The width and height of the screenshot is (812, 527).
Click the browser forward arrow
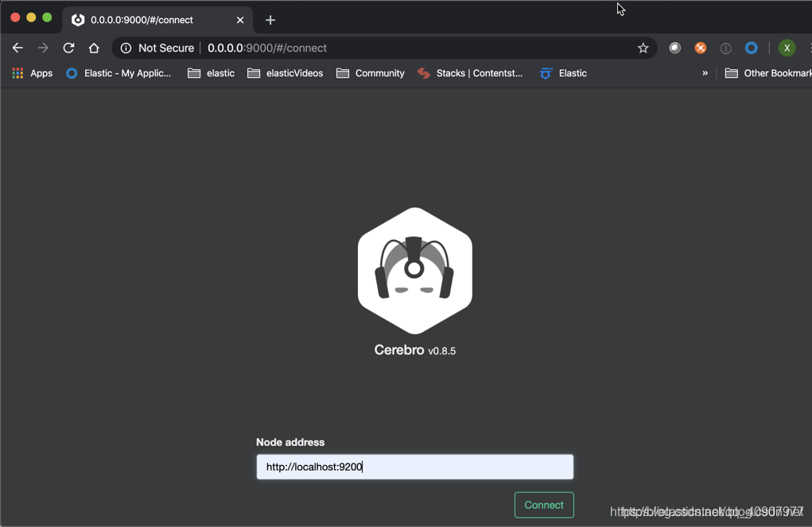coord(43,48)
